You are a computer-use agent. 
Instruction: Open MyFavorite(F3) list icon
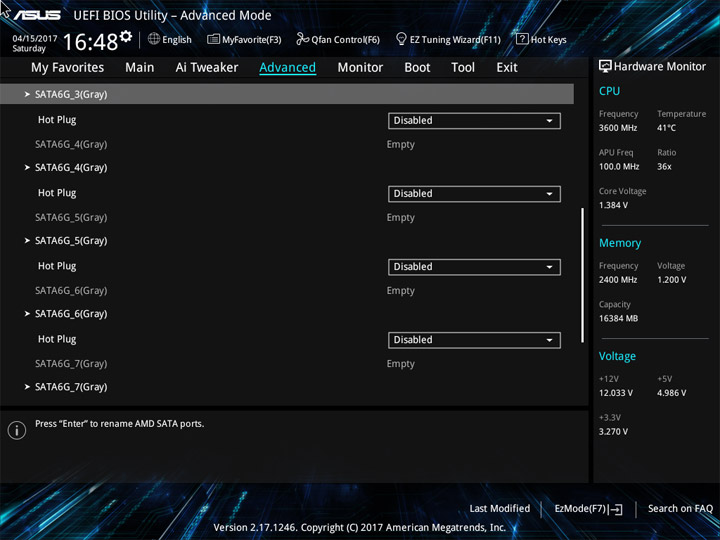213,39
